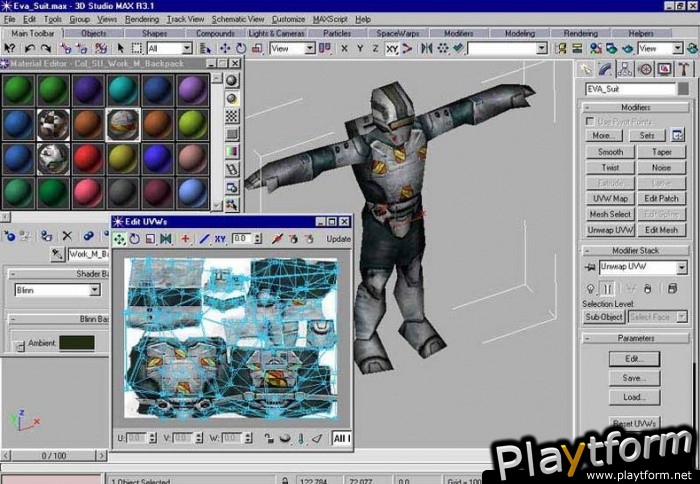This screenshot has width=700, height=484.
Task: Switch to Modifiers toolbar tab
Action: 458,33
